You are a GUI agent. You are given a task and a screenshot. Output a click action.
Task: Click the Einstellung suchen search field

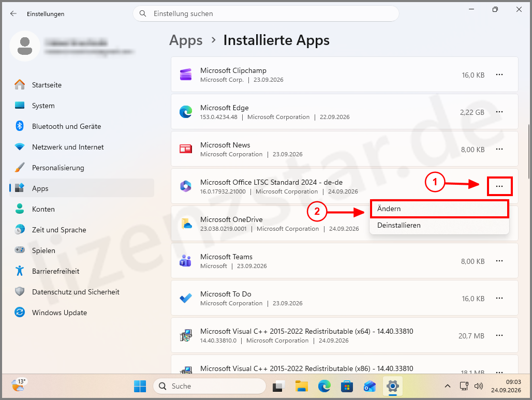(x=265, y=13)
